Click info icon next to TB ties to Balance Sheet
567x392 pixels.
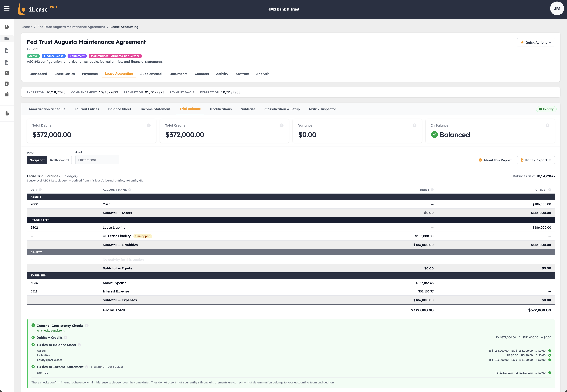coord(79,345)
